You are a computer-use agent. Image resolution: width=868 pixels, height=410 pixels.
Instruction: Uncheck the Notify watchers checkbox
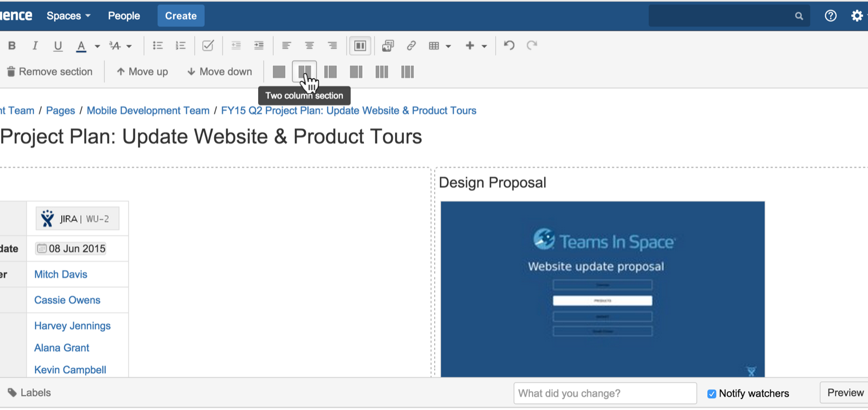(x=712, y=393)
